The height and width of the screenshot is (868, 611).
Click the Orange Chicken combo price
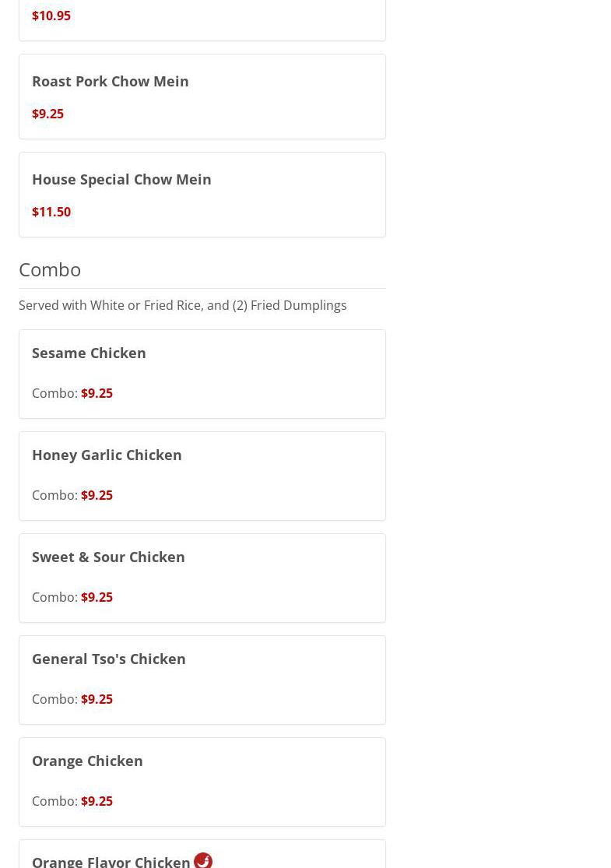pos(97,801)
